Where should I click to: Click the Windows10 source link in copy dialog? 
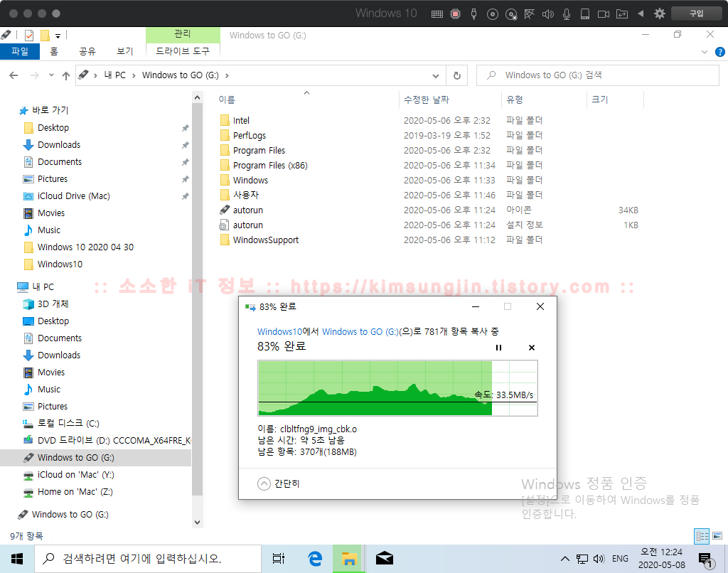(x=279, y=331)
